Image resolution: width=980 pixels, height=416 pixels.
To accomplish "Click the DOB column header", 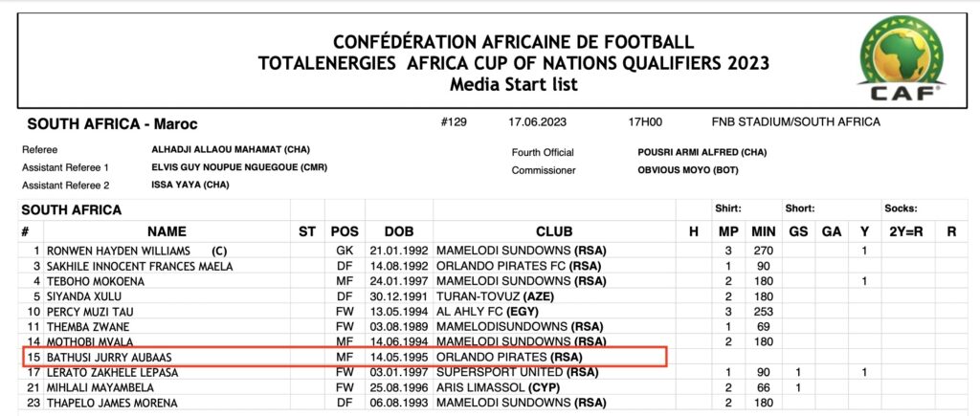I will point(399,231).
